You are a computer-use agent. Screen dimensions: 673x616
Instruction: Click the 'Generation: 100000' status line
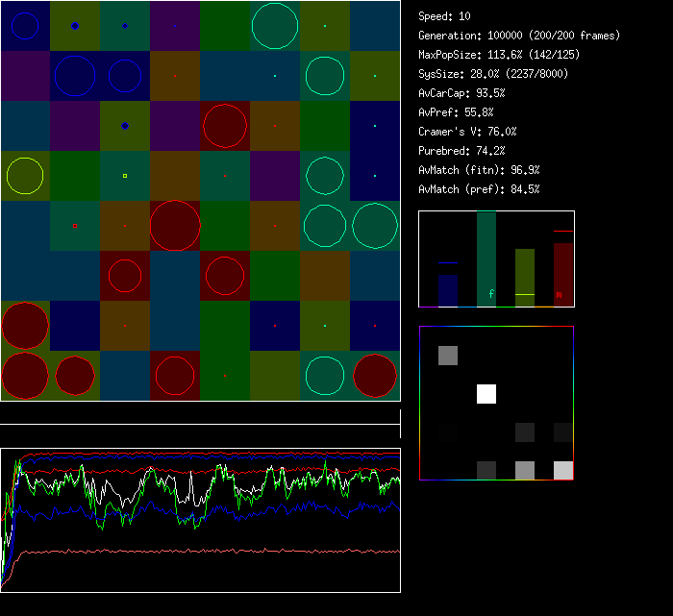519,36
